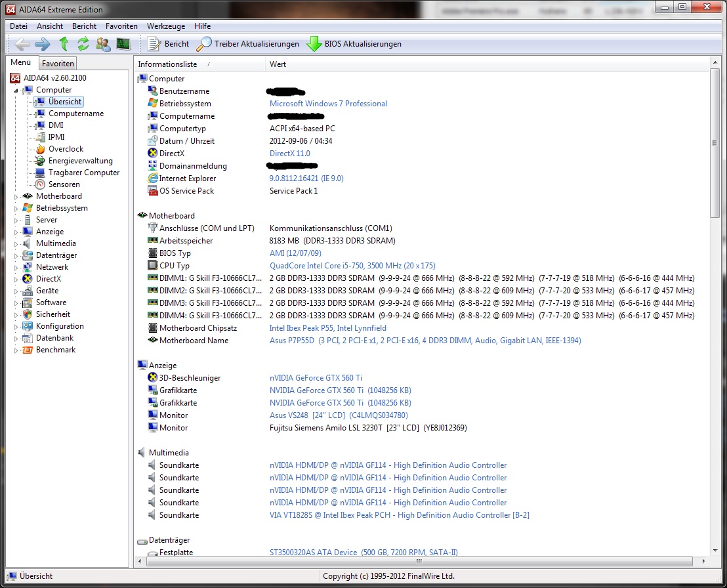Open the DirectX 11.0 link
This screenshot has width=727, height=588.
pyautogui.click(x=290, y=153)
